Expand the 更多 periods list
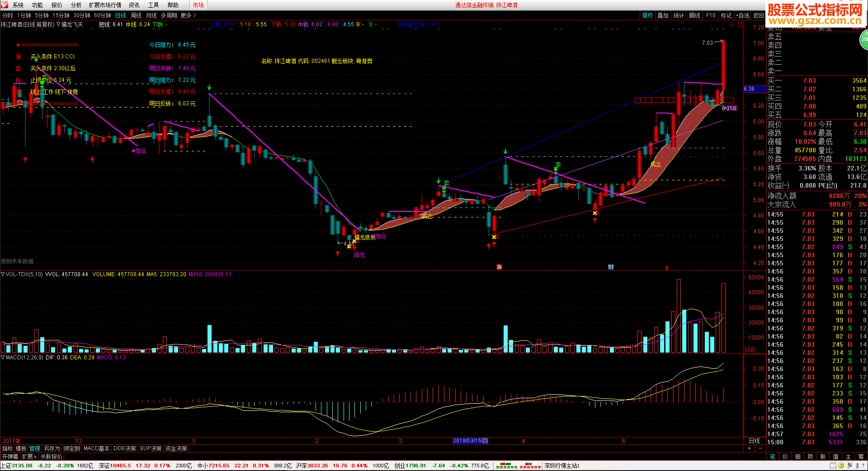The height and width of the screenshot is (471, 868). (188, 15)
